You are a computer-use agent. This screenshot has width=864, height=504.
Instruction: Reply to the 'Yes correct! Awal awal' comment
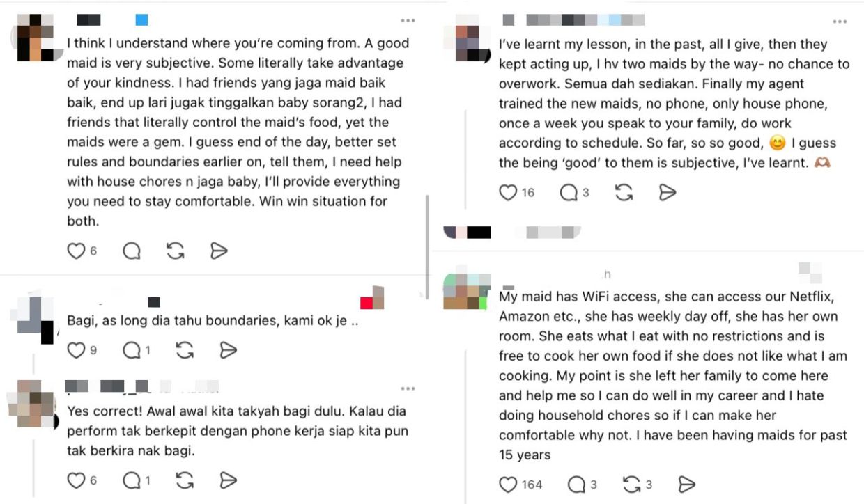pos(131,480)
